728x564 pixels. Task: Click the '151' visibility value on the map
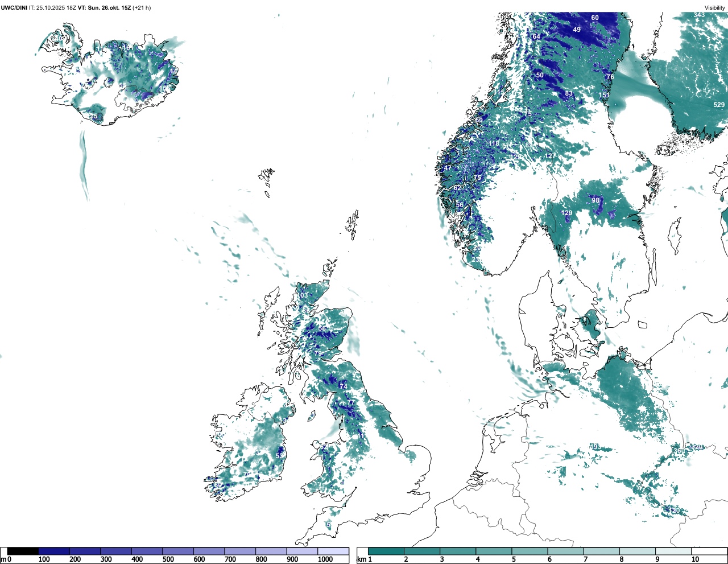coord(604,95)
